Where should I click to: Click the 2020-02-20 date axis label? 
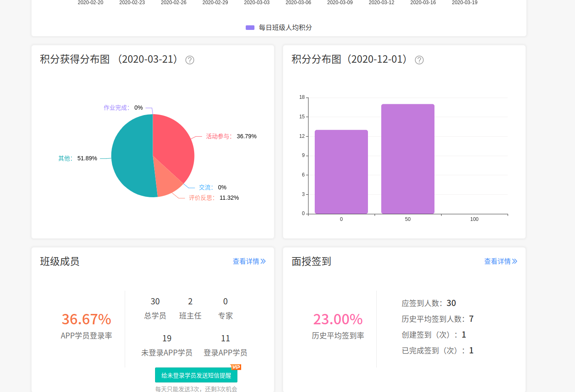90,2
